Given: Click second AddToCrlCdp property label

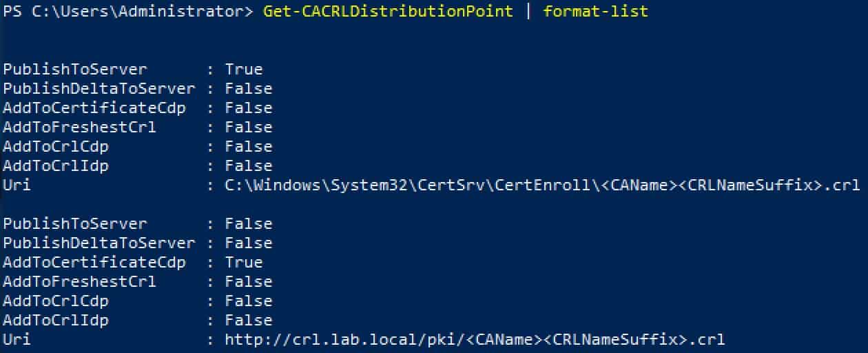Looking at the screenshot, I should [56, 301].
